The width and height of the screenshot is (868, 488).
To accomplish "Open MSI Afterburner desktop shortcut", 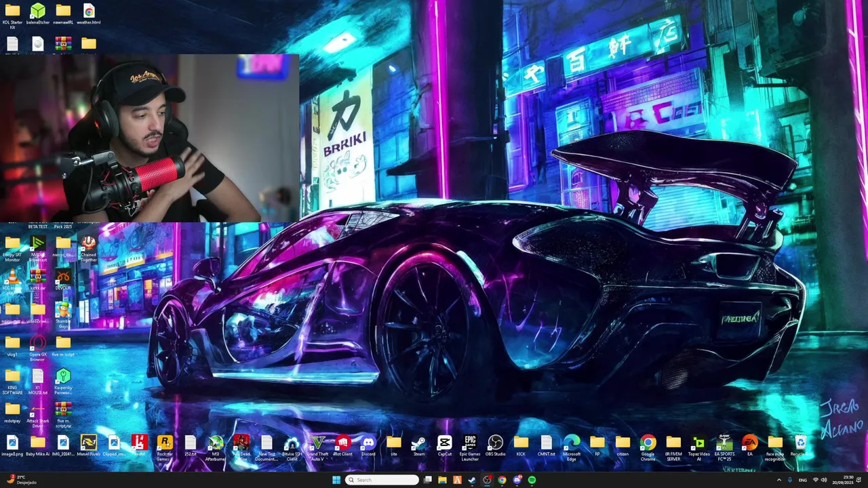I will tap(216, 447).
